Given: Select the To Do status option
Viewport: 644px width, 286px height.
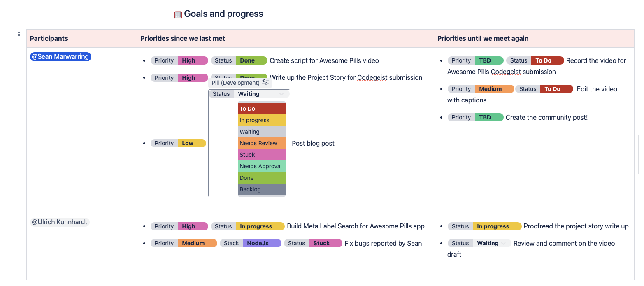Looking at the screenshot, I should [261, 109].
